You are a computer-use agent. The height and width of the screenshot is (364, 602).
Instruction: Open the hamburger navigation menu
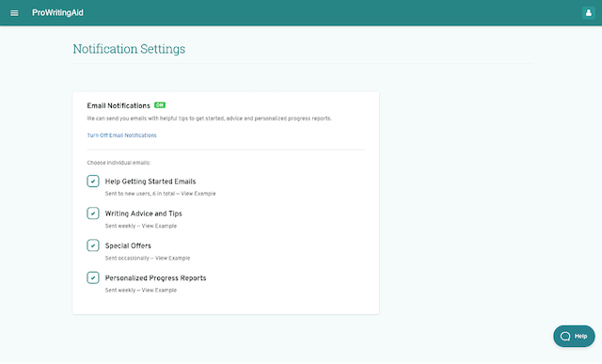click(14, 13)
